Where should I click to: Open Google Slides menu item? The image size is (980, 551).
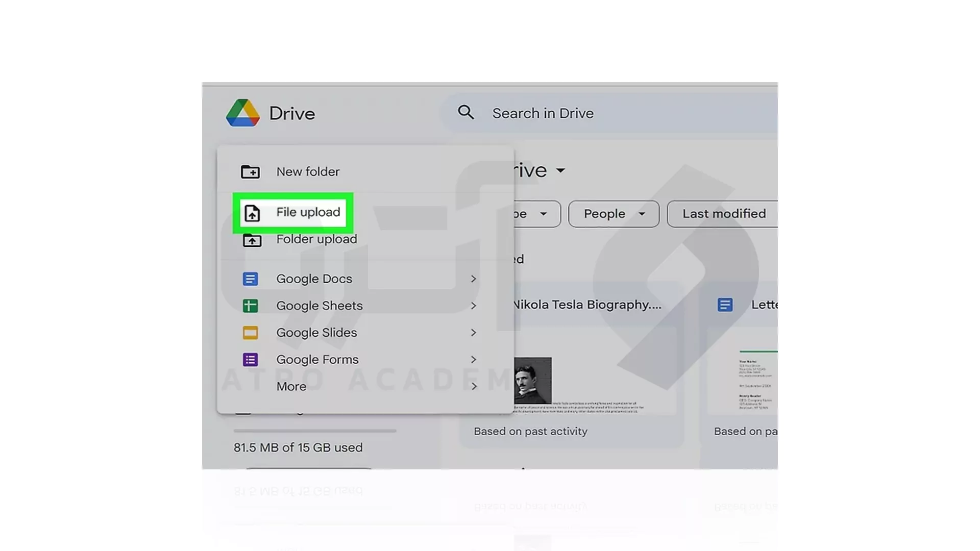click(x=365, y=333)
